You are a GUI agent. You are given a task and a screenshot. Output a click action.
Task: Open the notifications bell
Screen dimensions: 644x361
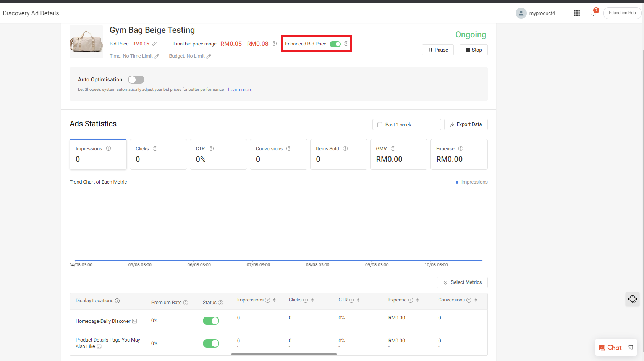click(593, 13)
